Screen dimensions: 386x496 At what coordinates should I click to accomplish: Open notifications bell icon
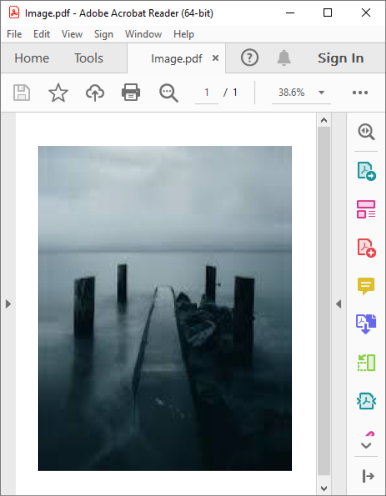(x=284, y=58)
